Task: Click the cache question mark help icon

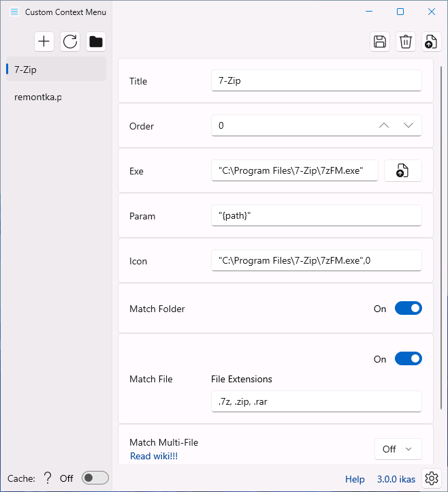Action: point(48,478)
